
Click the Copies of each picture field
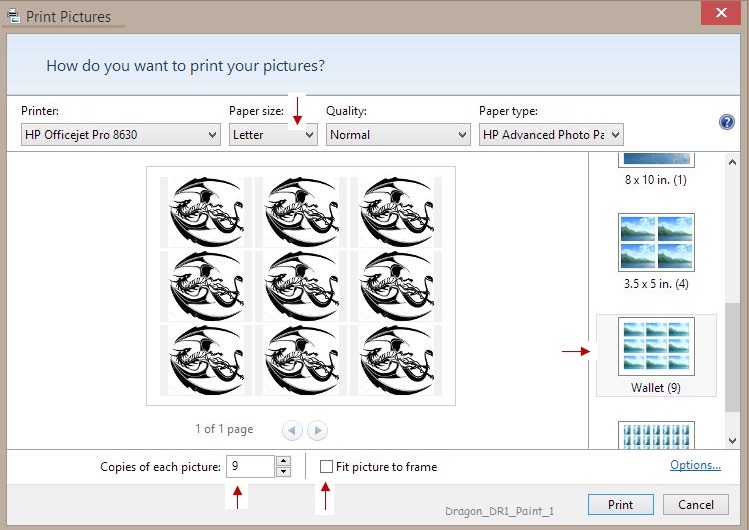[x=249, y=466]
